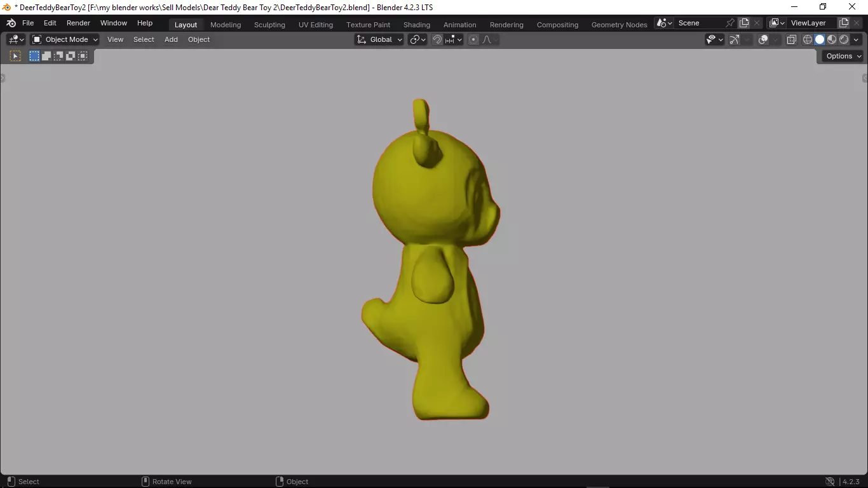Screen dimensions: 868x488
Task: Open the Global transform orientation dropdown
Action: tap(379, 39)
